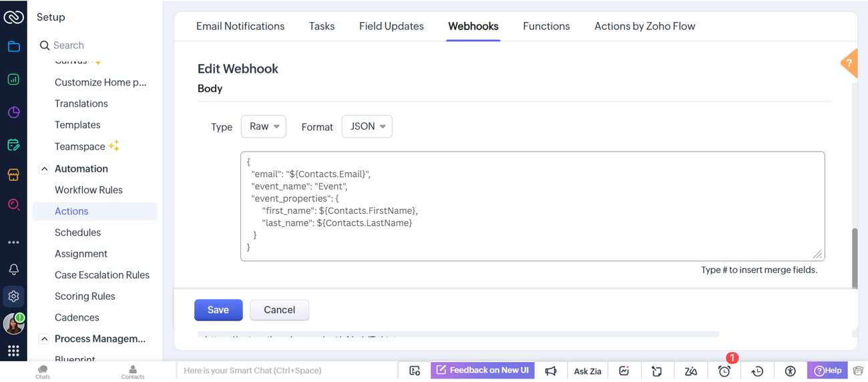Open Translations in Setup sidebar
The image size is (868, 382).
pos(81,104)
